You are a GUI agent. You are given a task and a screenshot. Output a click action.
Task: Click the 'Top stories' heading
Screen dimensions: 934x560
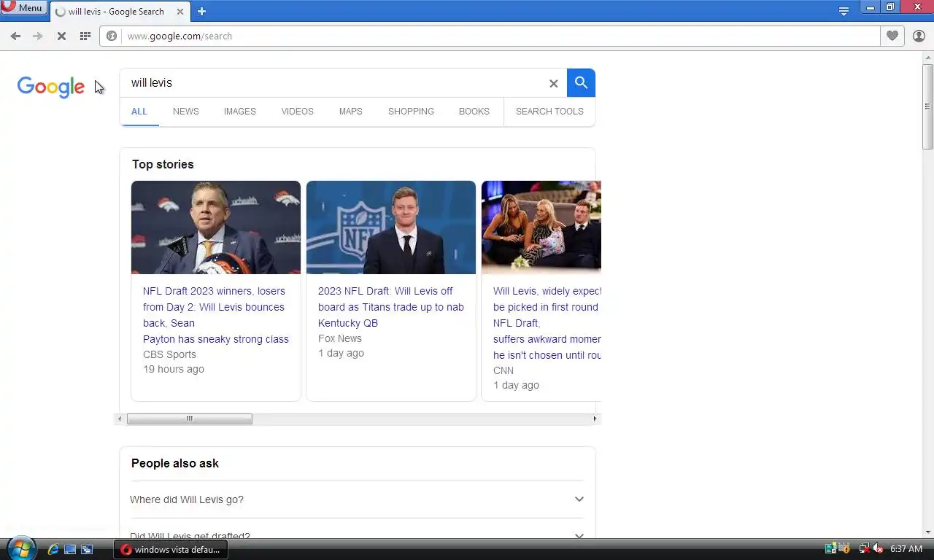pyautogui.click(x=163, y=164)
